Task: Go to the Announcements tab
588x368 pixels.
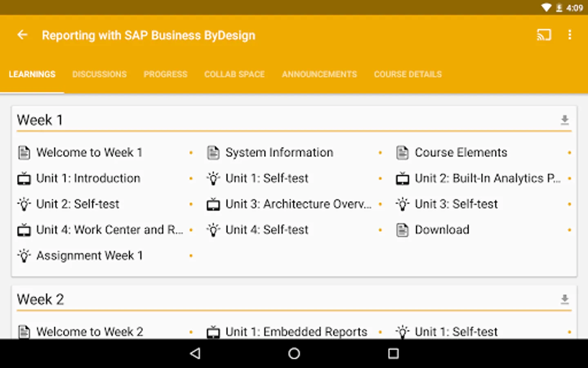Action: (319, 74)
